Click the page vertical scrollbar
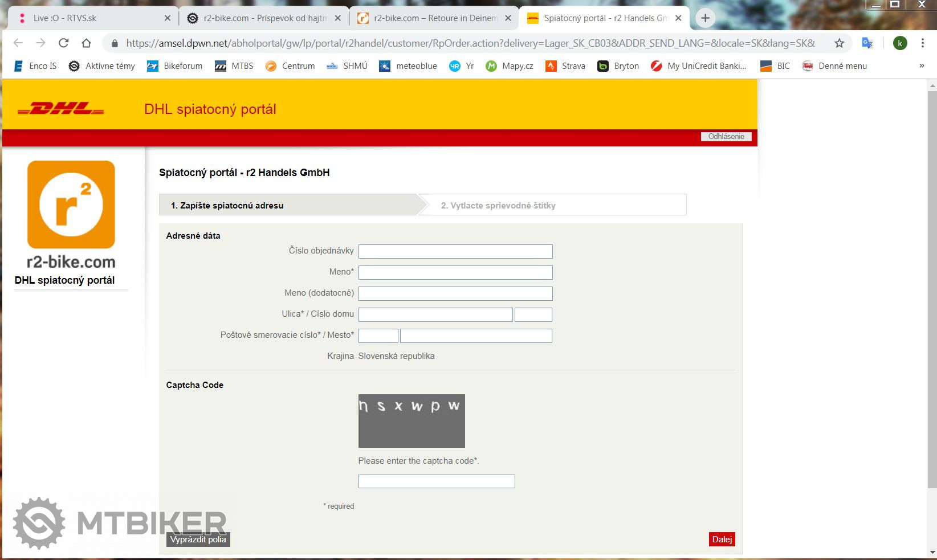This screenshot has width=937, height=560. [932, 285]
